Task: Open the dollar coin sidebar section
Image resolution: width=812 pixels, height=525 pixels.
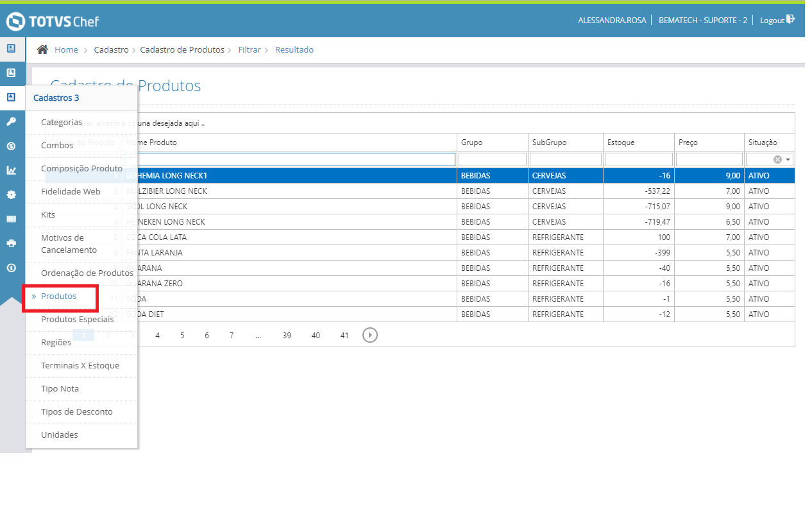Action: click(x=11, y=146)
